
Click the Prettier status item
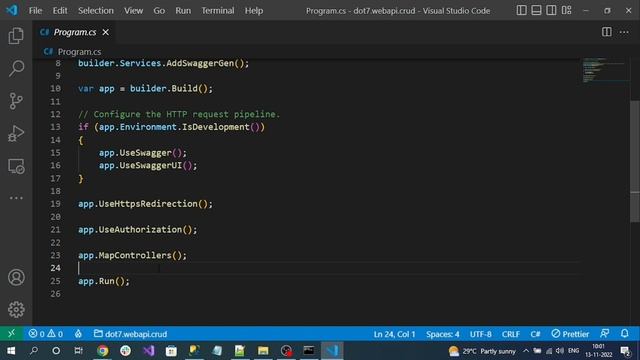pos(570,334)
